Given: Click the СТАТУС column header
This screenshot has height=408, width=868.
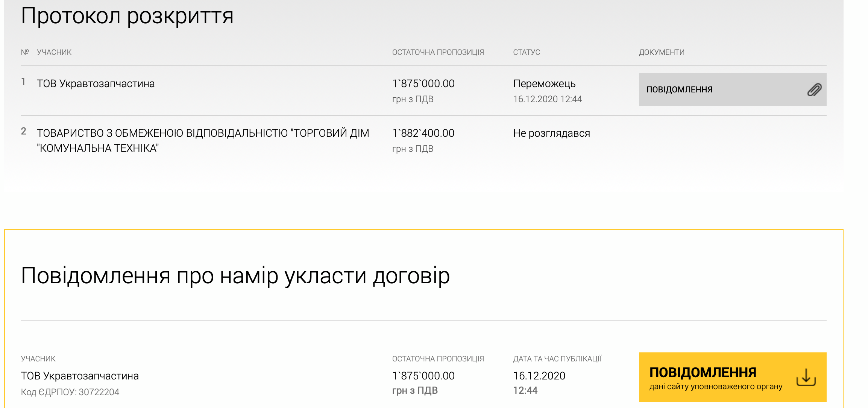Looking at the screenshot, I should tap(526, 52).
